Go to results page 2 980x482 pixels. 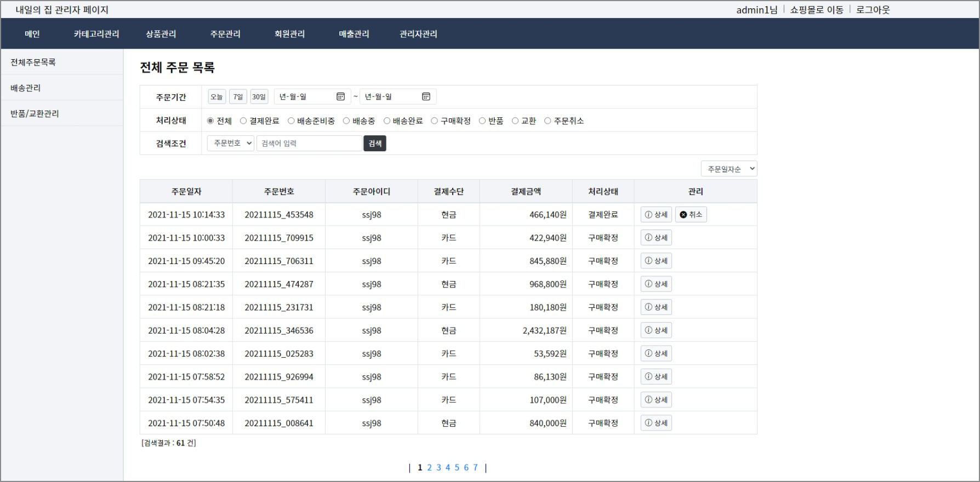point(430,468)
